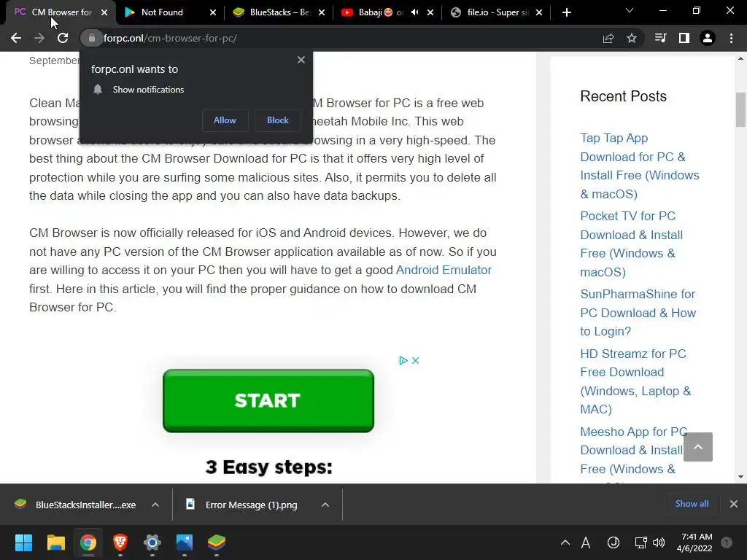Viewport: 747px width, 560px height.
Task: Open a new tab
Action: point(566,12)
